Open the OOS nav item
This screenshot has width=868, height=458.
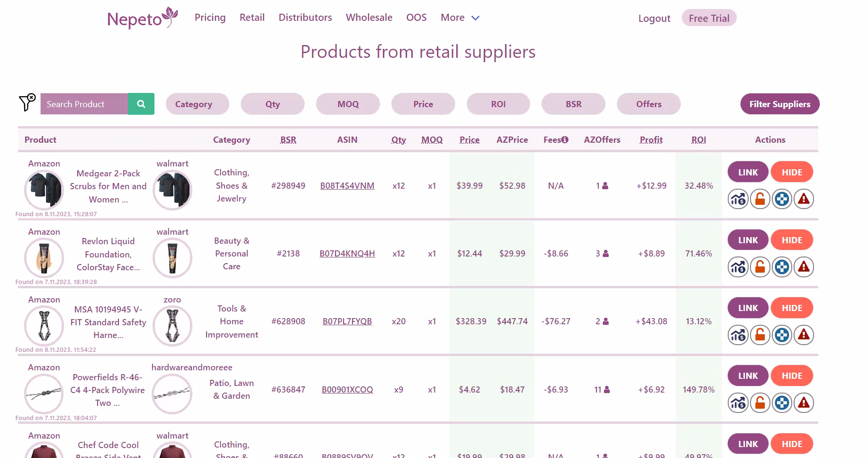click(416, 18)
